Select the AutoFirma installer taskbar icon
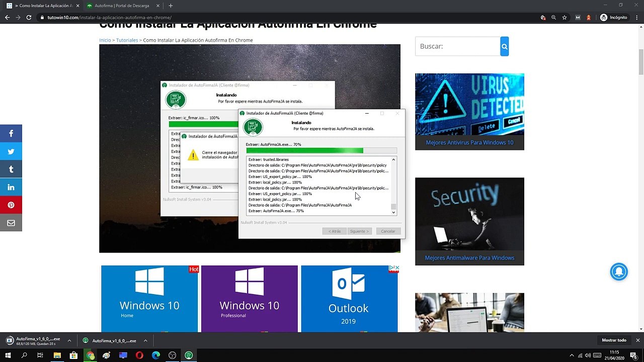 189,355
